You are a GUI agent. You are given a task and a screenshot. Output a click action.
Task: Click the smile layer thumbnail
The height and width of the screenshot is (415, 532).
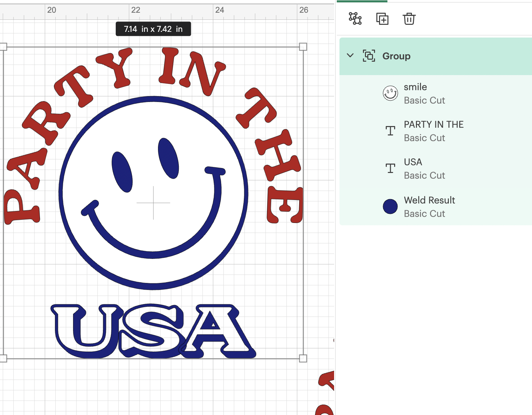(x=390, y=93)
